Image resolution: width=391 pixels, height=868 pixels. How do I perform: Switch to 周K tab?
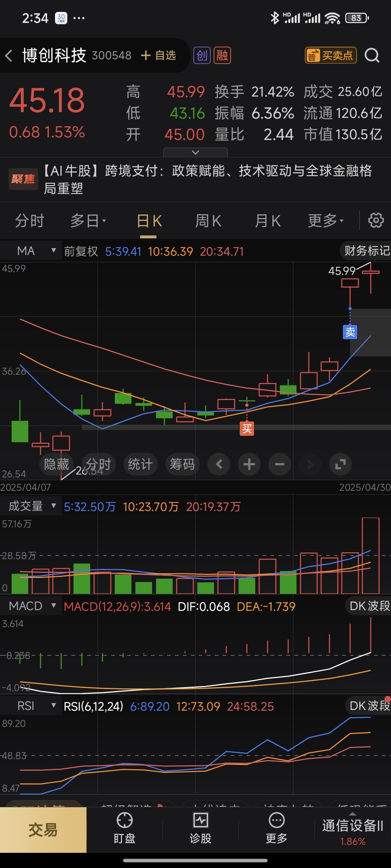point(208,221)
